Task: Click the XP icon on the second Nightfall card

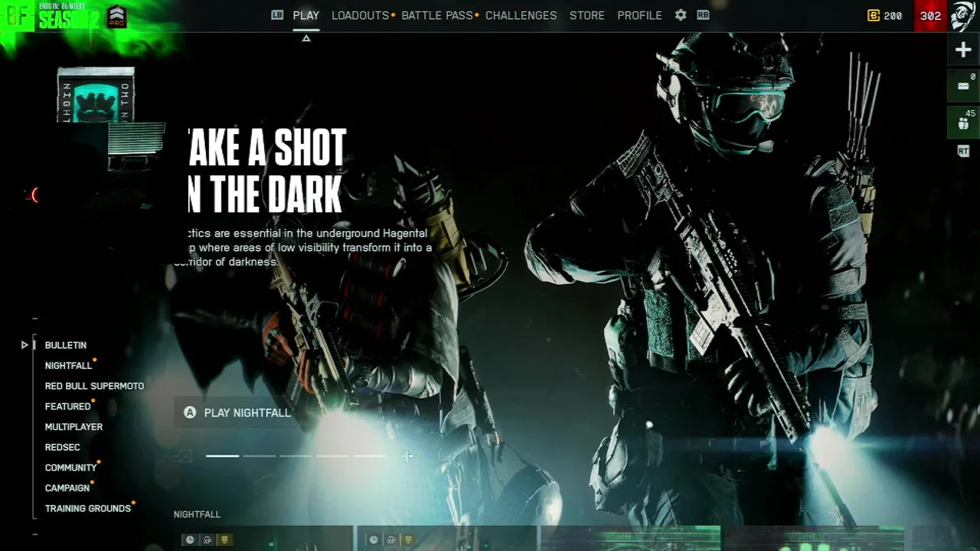Action: 391,540
